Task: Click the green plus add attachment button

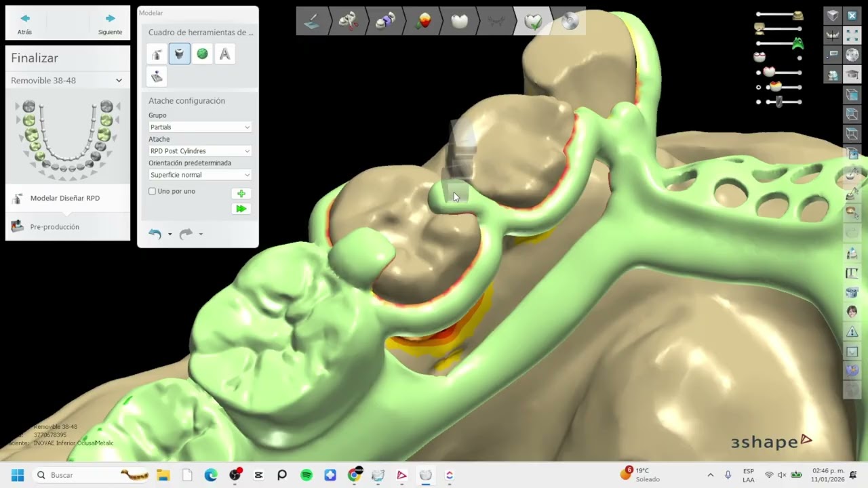Action: (241, 193)
